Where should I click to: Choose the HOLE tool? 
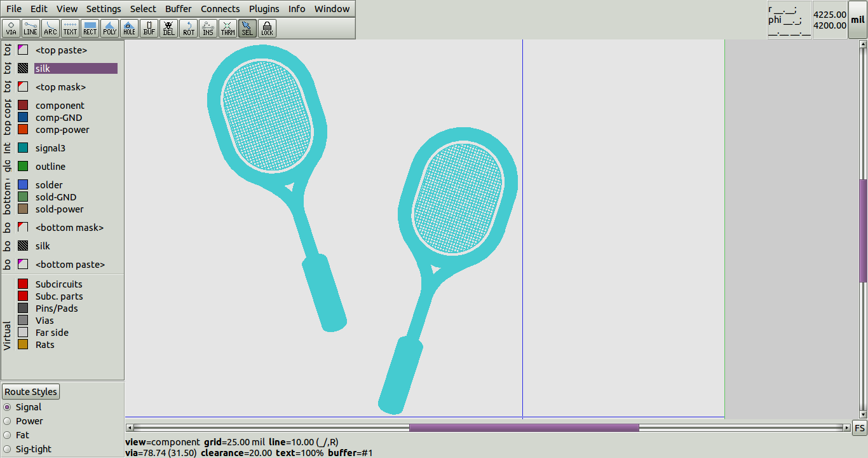coord(128,28)
